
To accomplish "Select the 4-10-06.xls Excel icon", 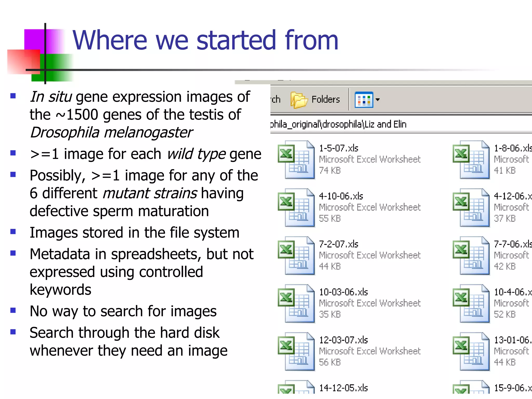I will pos(296,208).
